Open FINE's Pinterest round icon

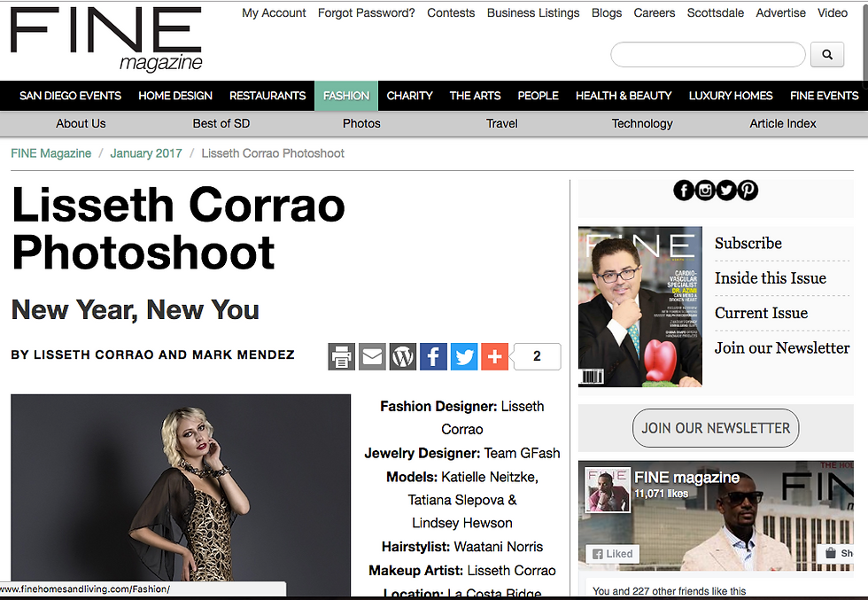pyautogui.click(x=748, y=191)
